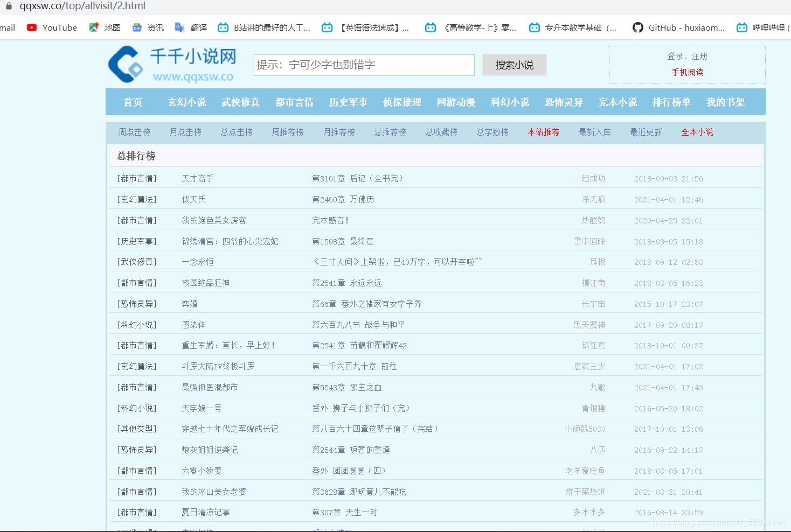The height and width of the screenshot is (532, 791).
Task: Open the 完本小说 navigation item
Action: point(618,102)
